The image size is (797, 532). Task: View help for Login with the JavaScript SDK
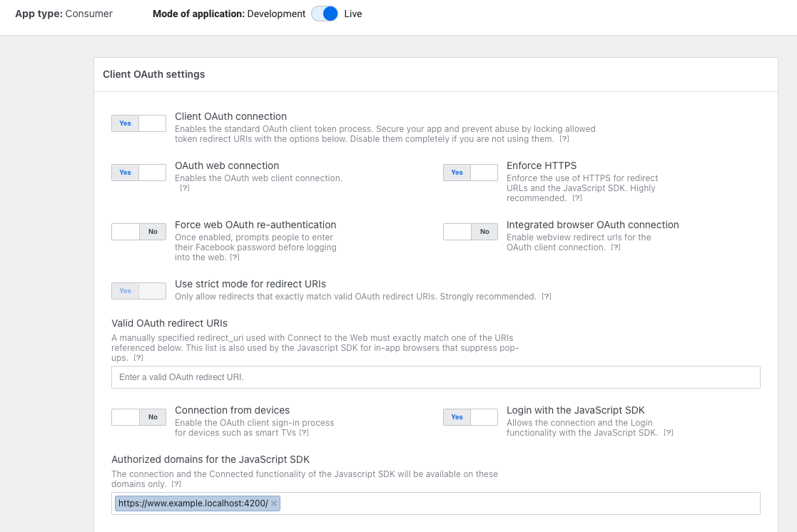[669, 432]
